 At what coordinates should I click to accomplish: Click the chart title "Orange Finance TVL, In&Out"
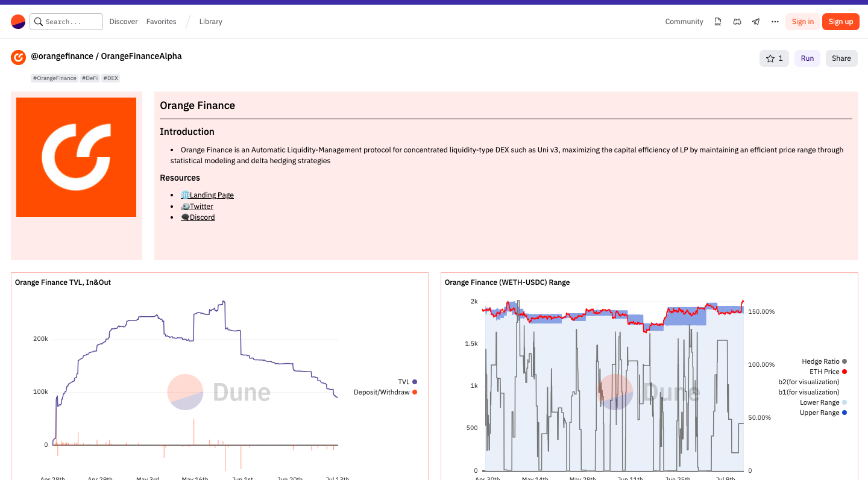tap(63, 282)
